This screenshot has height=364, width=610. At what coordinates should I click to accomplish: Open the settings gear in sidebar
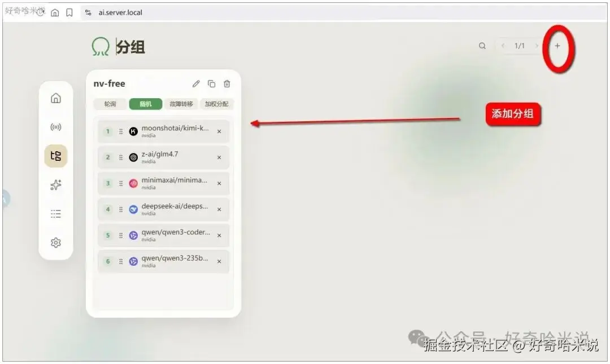click(x=55, y=243)
